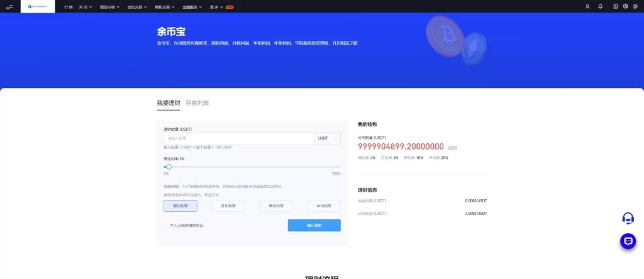This screenshot has width=644, height=279.
Task: Click the mobile app download icon
Action: click(x=615, y=6)
